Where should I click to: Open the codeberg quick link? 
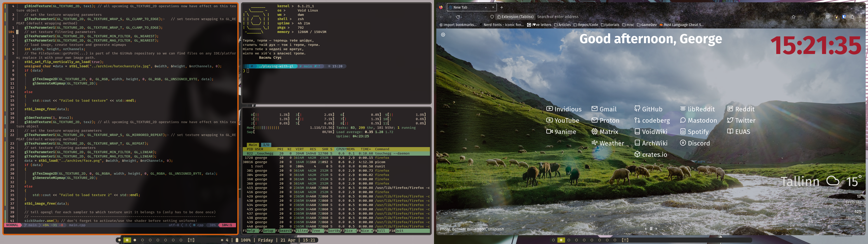(652, 120)
